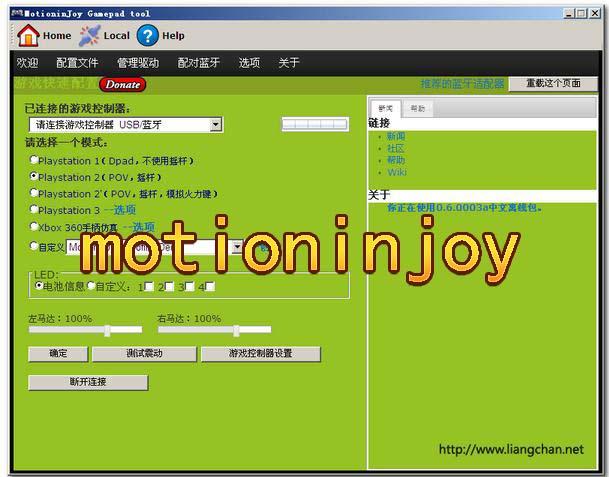Click the Help toolbar label
Viewport: 609px width, 477px height.
point(173,36)
